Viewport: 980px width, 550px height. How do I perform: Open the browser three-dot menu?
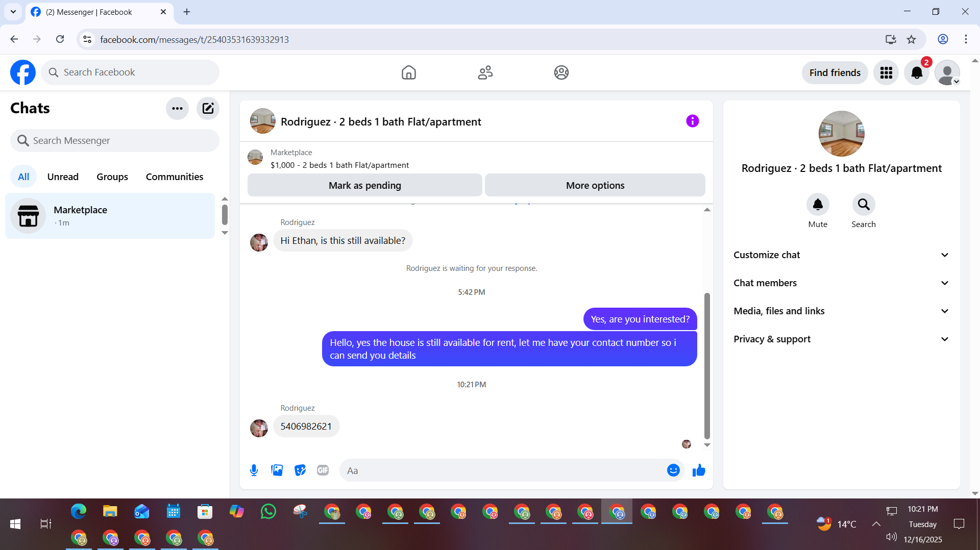[x=966, y=39]
